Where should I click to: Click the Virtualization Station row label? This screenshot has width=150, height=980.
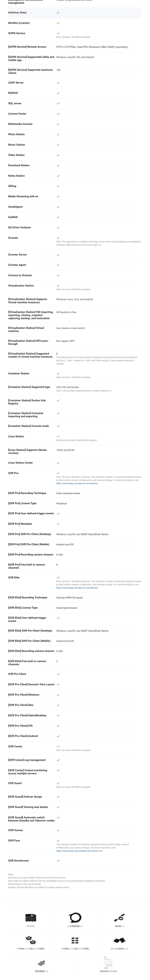pos(21,286)
